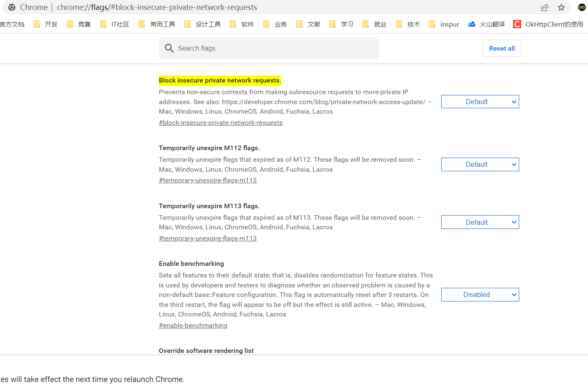Viewport: 588px width, 389px height.
Task: Click Temporarily unexpire M112 flags heading
Action: [x=209, y=148]
